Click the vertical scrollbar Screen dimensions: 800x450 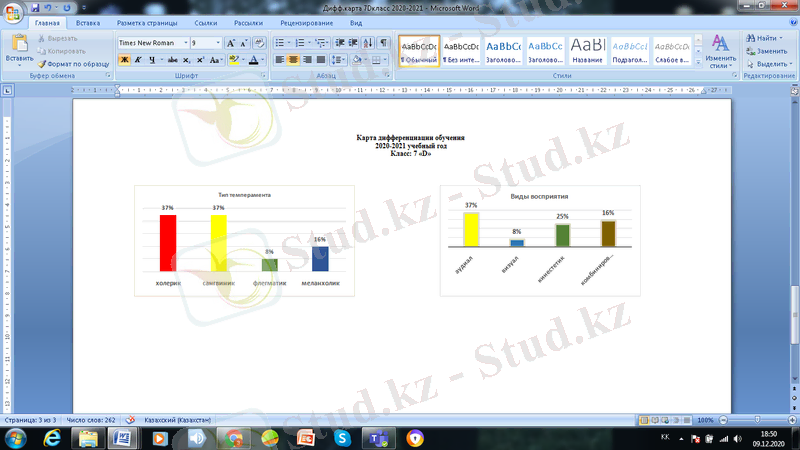(794, 314)
